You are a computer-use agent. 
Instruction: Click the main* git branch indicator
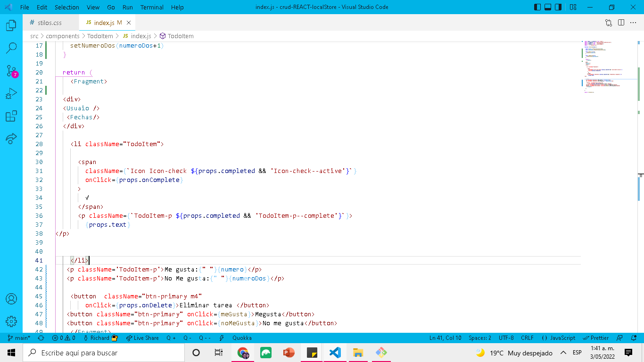(19, 338)
